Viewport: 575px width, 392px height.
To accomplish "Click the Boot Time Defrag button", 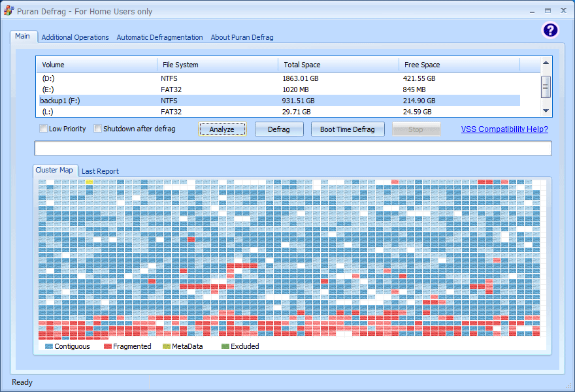I will (347, 129).
